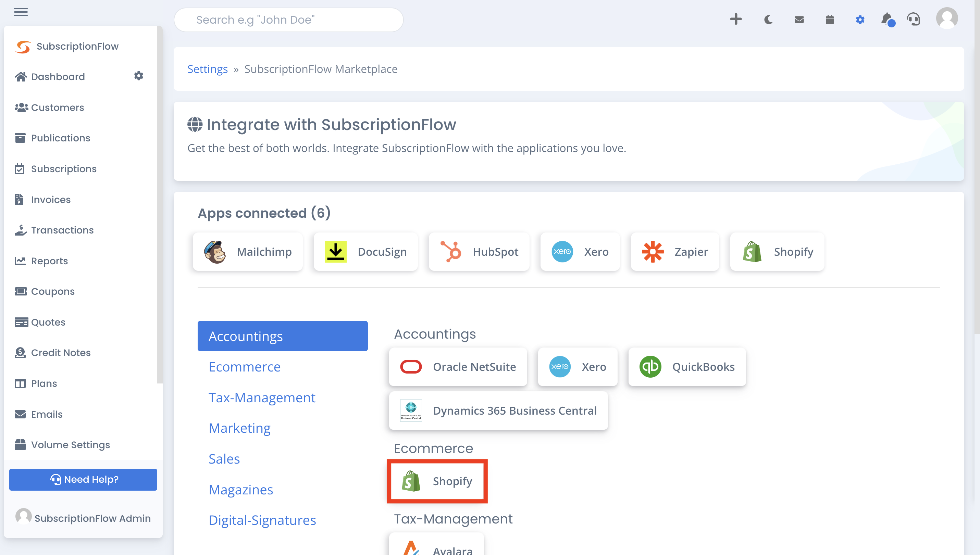The height and width of the screenshot is (555, 980).
Task: Open the user profile avatar
Action: (946, 18)
